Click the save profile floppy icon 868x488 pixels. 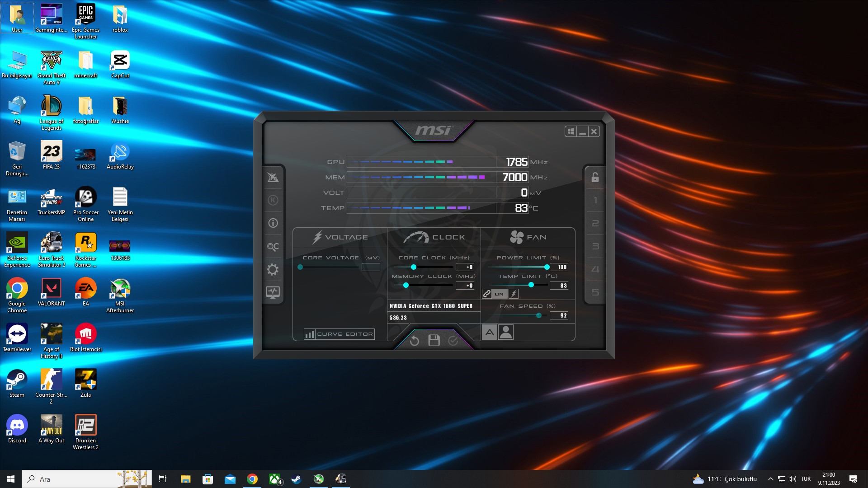[434, 341]
